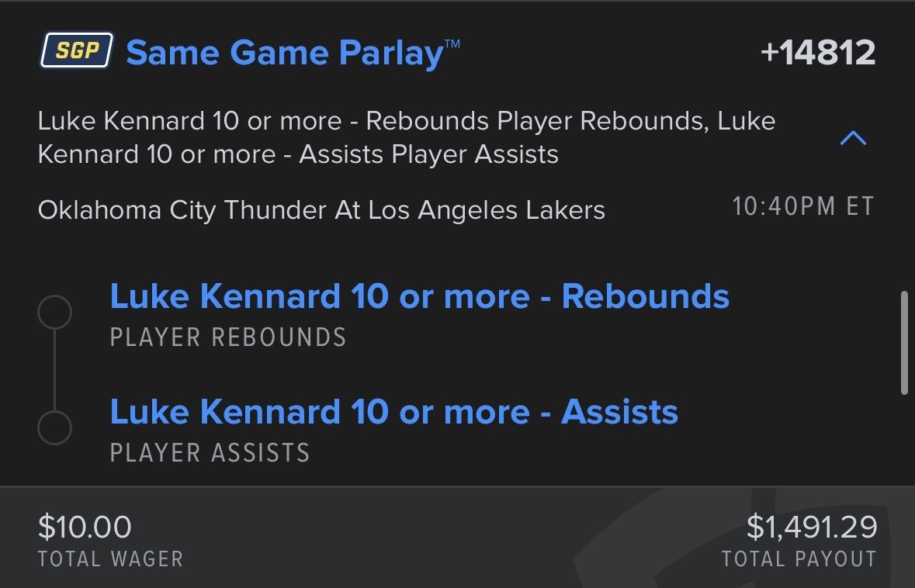This screenshot has height=588, width=915.
Task: Click the 10:40PM ET game time
Action: pyautogui.click(x=803, y=207)
